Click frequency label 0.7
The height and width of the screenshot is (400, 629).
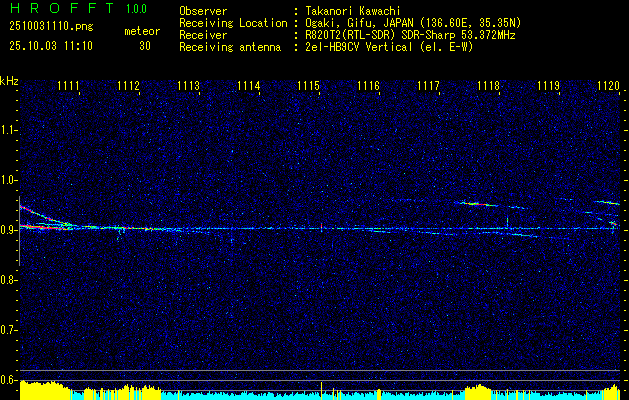(x=8, y=330)
